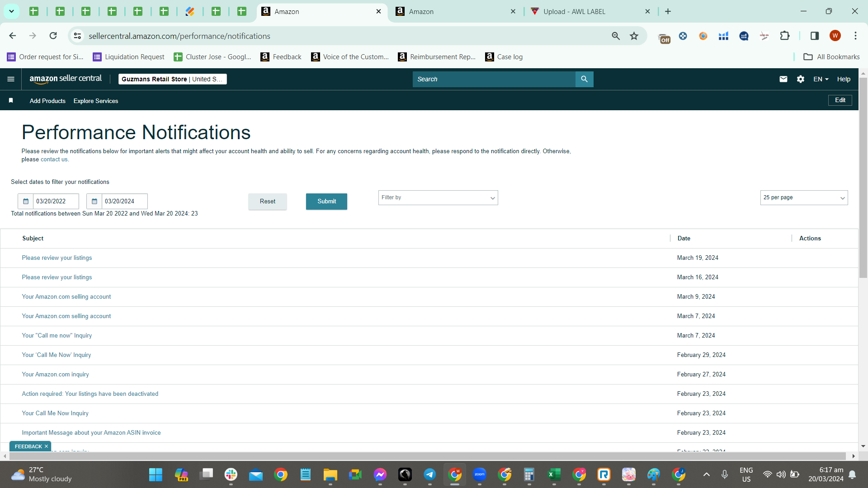Viewport: 868px width, 488px height.
Task: Open Zoom from the taskbar
Action: pos(479,474)
